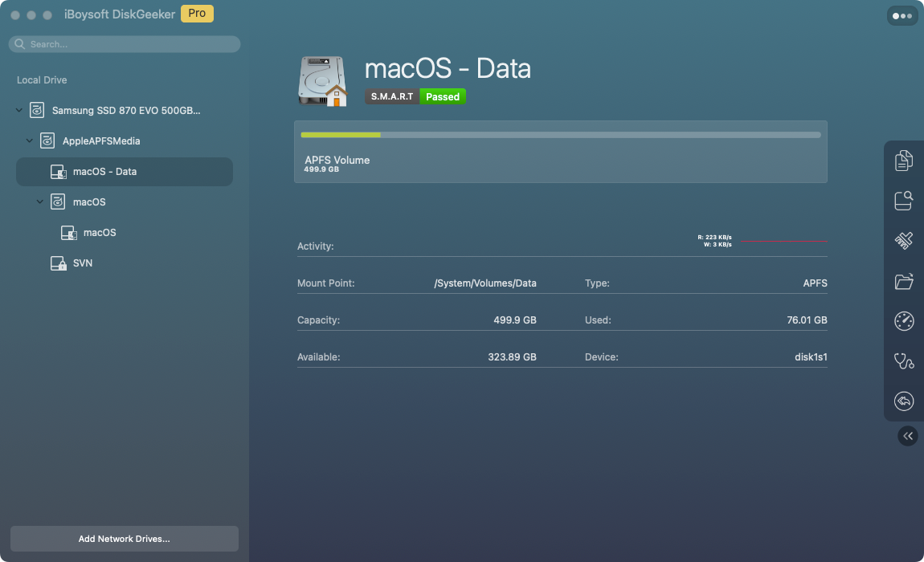The image size is (924, 562).
Task: Open the search disk tool icon
Action: [x=903, y=200]
